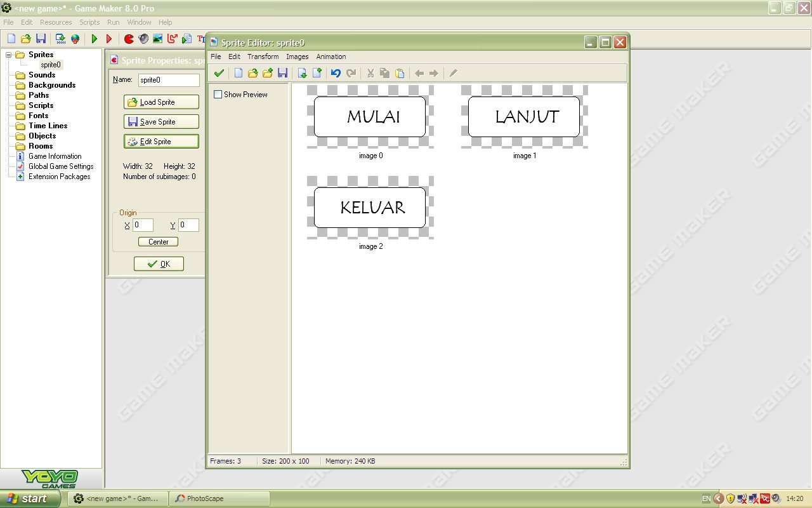Open the Transform menu in Sprite Editor
This screenshot has height=508, width=812.
pyautogui.click(x=263, y=57)
